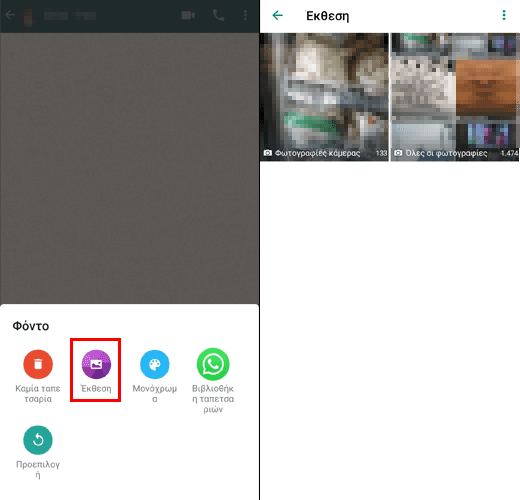Image resolution: width=520 pixels, height=500 pixels.
Task: Tap the blurred contact avatar in header
Action: (28, 15)
